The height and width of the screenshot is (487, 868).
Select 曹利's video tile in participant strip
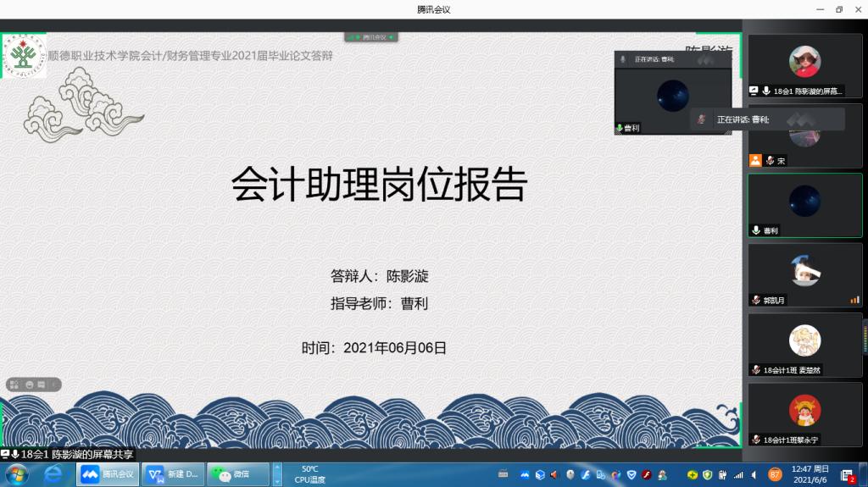coord(804,205)
